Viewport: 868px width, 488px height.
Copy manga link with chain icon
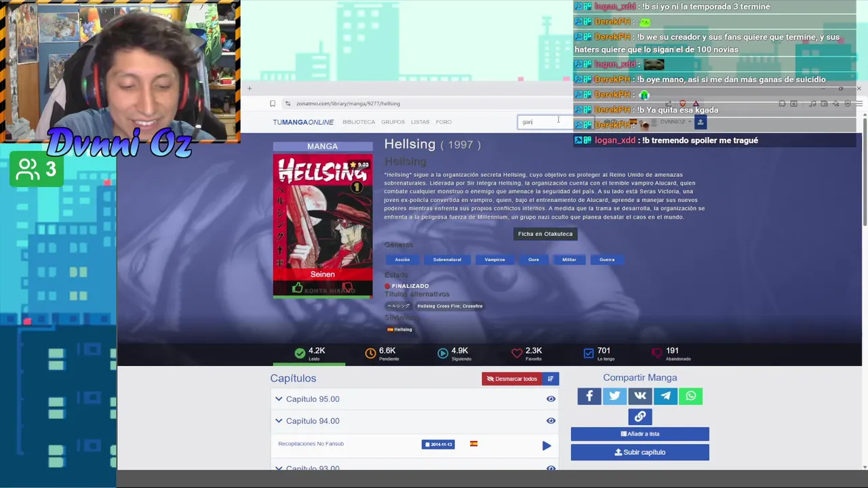click(x=640, y=417)
